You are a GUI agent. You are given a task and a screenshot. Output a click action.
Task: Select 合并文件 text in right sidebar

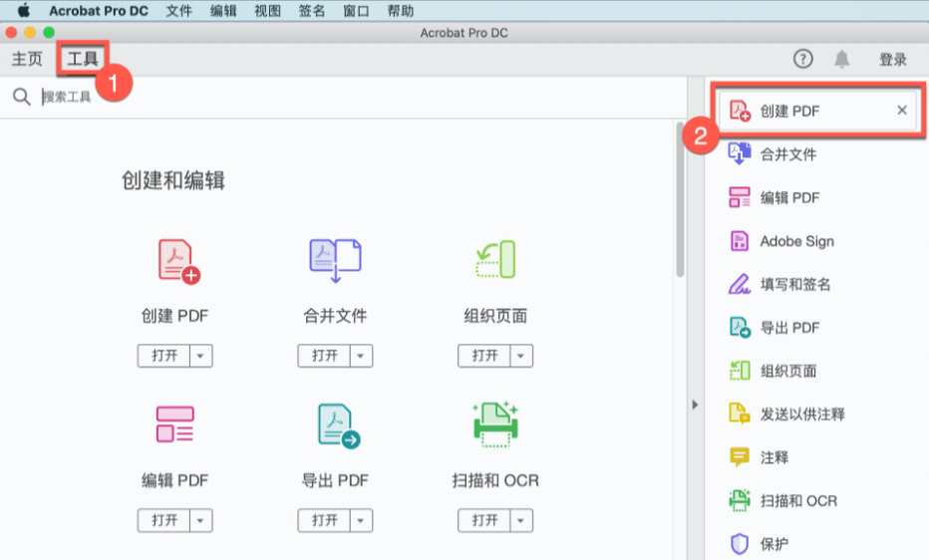pyautogui.click(x=788, y=153)
